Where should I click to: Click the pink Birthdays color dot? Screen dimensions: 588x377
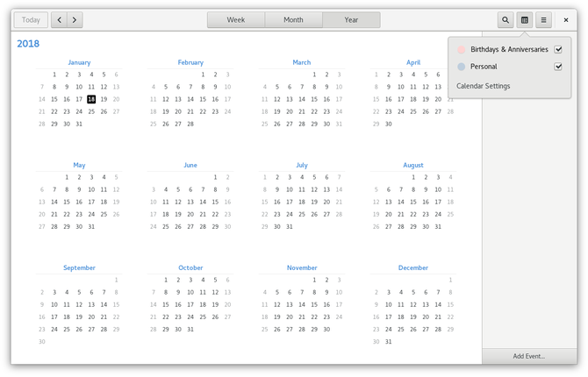tap(462, 49)
